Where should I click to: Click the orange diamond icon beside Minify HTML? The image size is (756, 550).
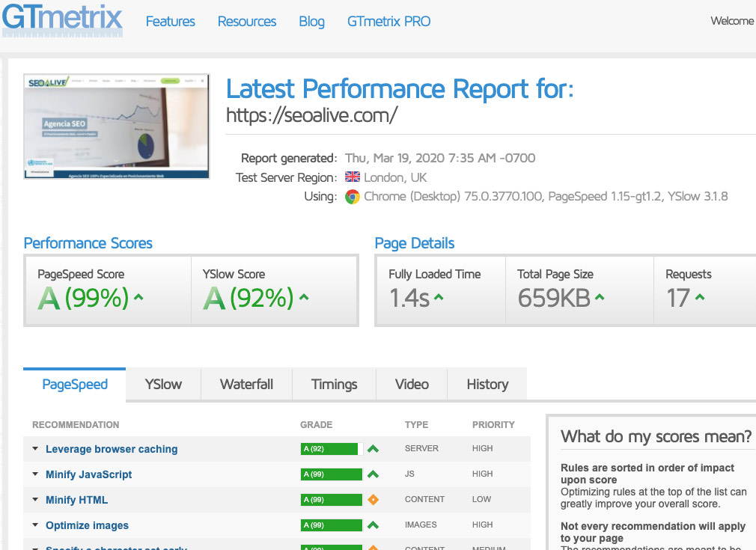click(x=372, y=499)
